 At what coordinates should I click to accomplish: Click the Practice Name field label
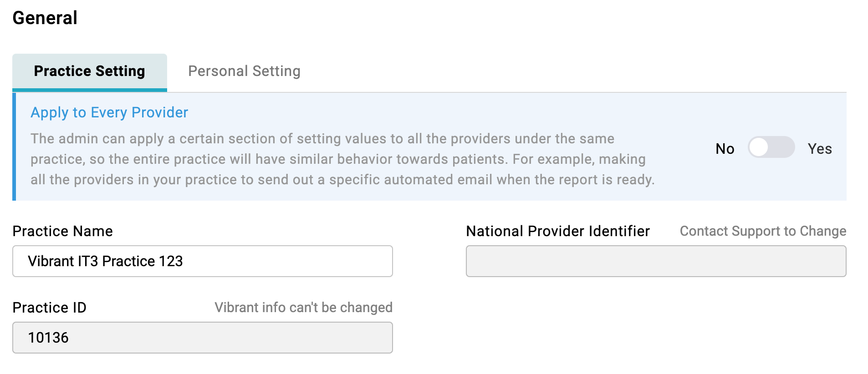(x=63, y=231)
